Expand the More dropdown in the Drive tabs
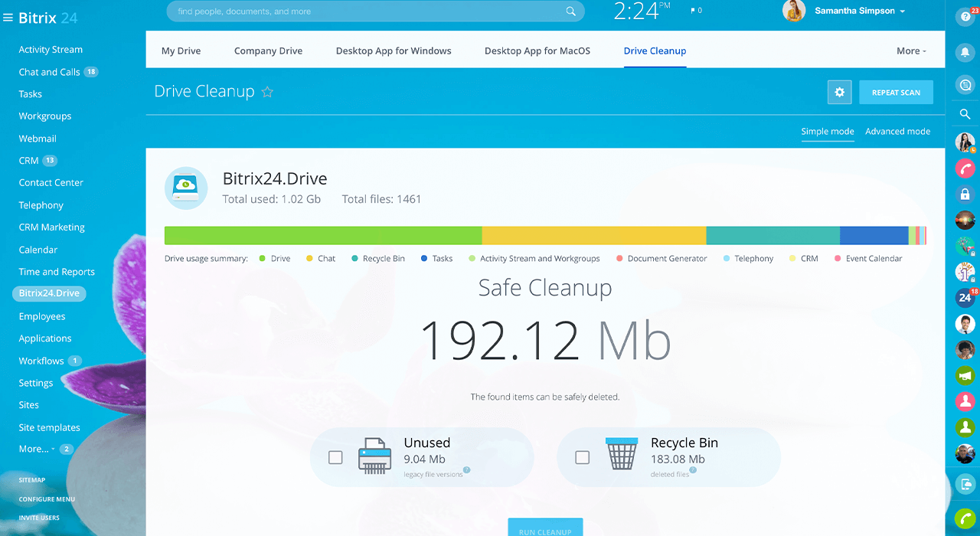980x536 pixels. pyautogui.click(x=911, y=51)
